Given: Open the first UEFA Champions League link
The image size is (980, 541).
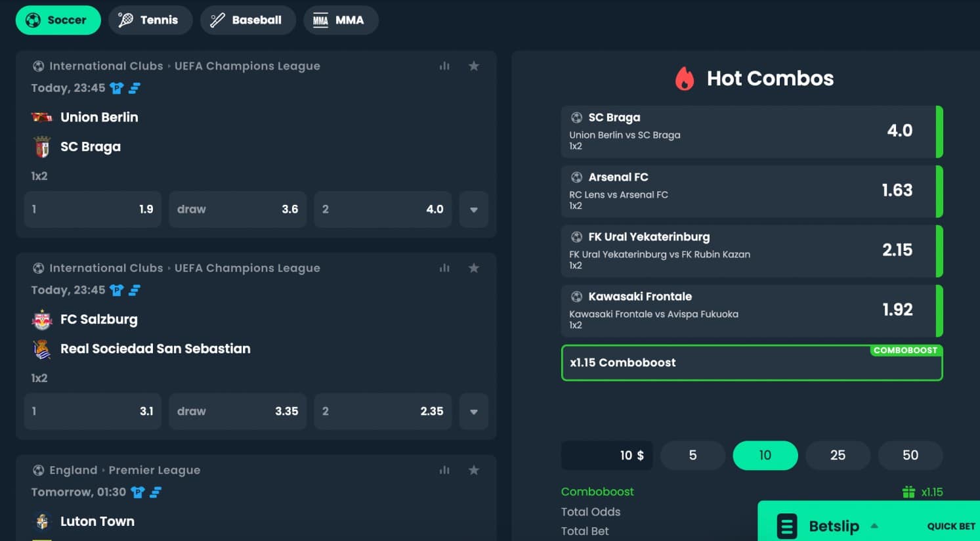Looking at the screenshot, I should coord(247,66).
